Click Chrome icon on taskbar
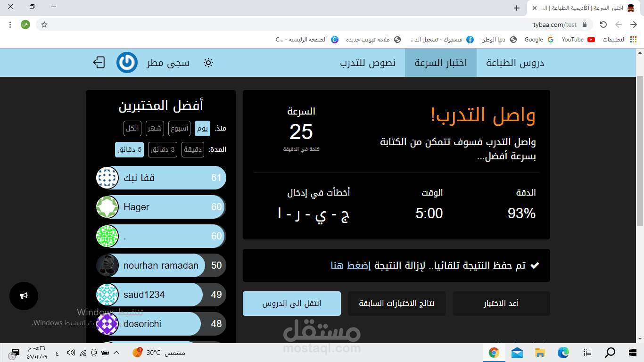644x362 pixels. [494, 352]
